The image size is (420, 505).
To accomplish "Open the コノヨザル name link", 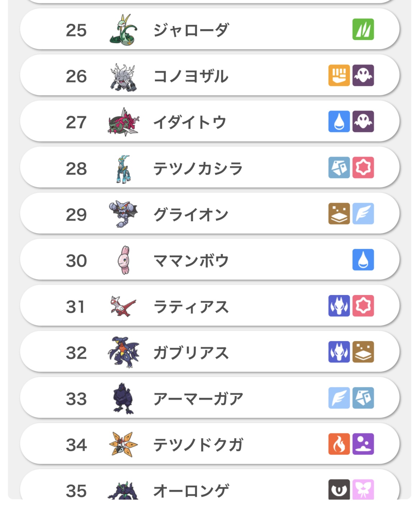I will [191, 76].
